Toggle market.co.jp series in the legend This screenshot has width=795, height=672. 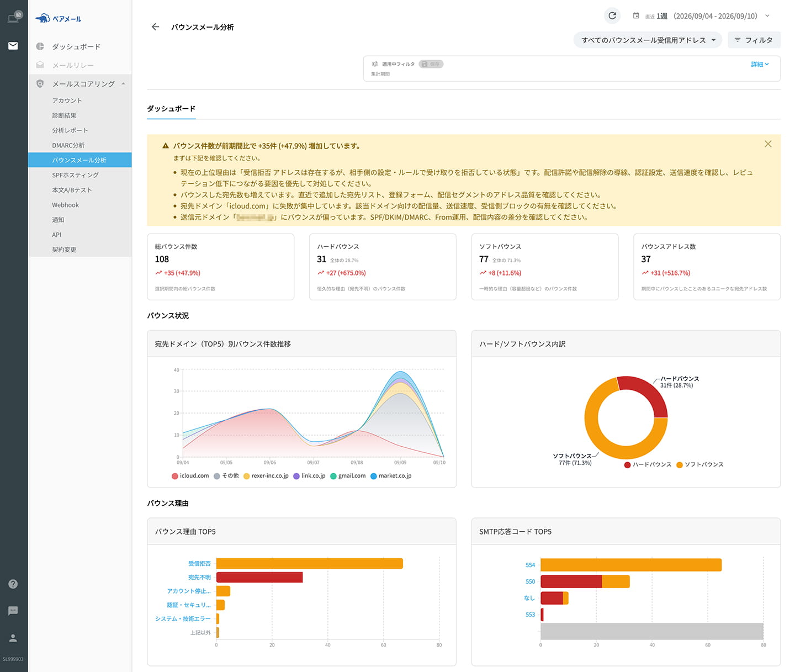click(x=391, y=476)
